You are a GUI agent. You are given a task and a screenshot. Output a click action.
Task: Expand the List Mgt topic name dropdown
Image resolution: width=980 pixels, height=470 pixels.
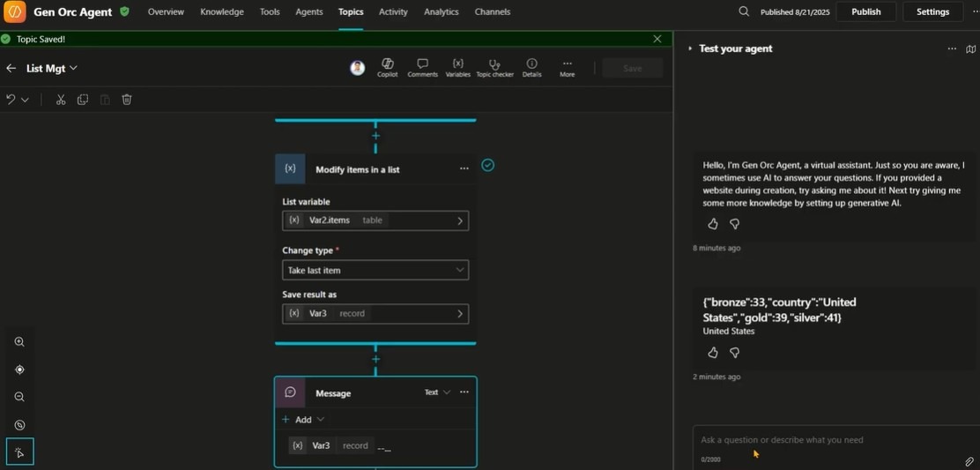tap(74, 68)
